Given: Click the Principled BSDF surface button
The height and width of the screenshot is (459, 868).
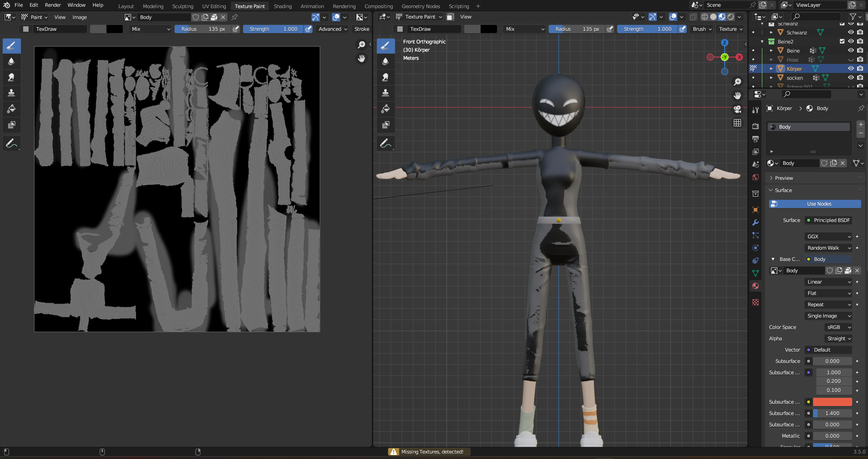Looking at the screenshot, I should [x=828, y=220].
